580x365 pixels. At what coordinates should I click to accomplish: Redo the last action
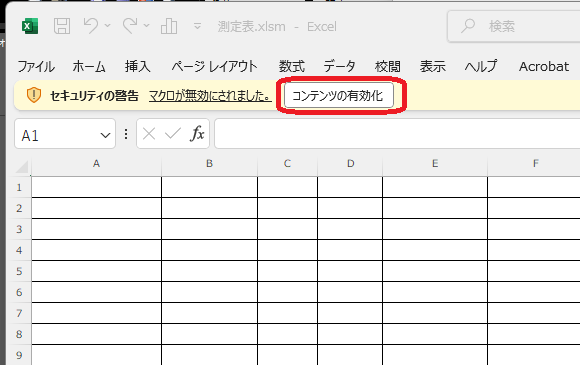[x=130, y=26]
